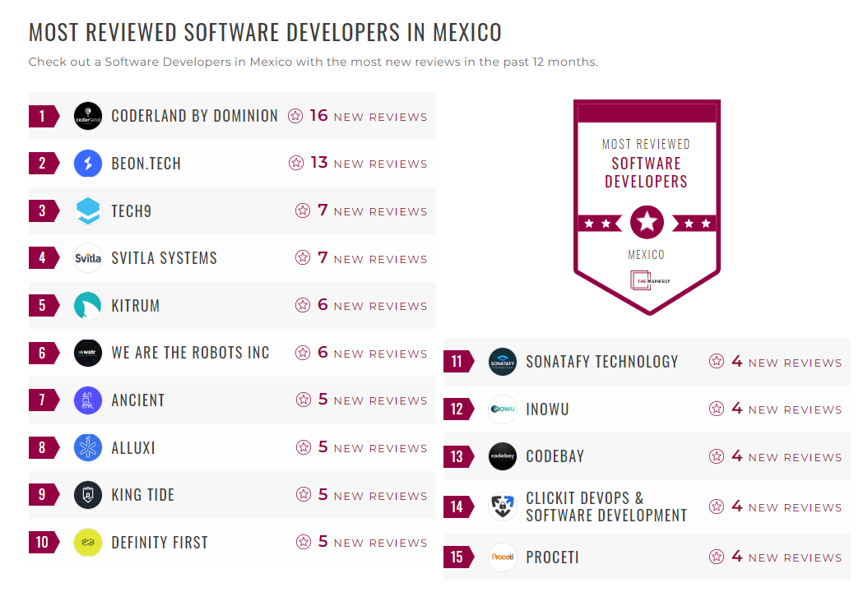Image resolution: width=868 pixels, height=592 pixels.
Task: Open the KITRUM company name link
Action: (135, 305)
